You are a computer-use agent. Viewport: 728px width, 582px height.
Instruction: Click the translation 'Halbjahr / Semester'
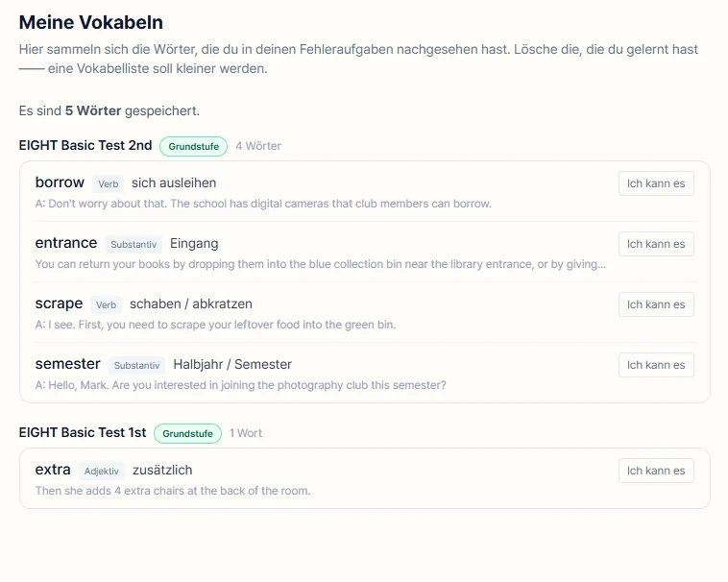(232, 364)
